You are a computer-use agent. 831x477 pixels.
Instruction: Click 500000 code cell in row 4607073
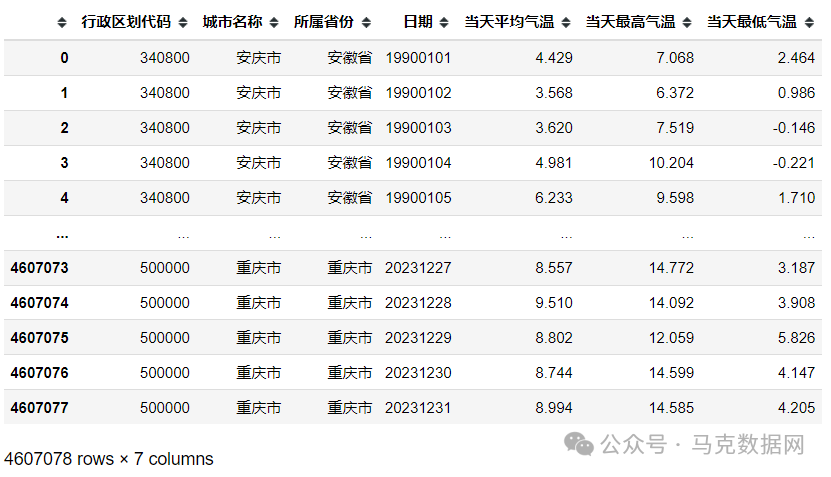(165, 268)
